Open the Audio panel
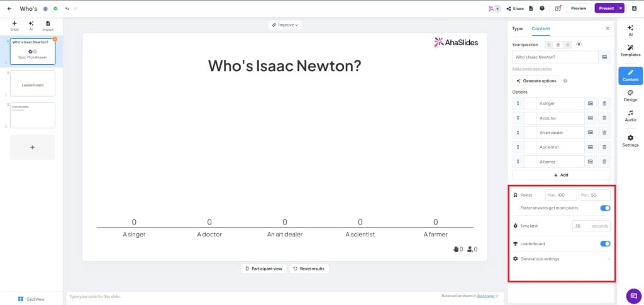This screenshot has height=305, width=644. coord(630,115)
